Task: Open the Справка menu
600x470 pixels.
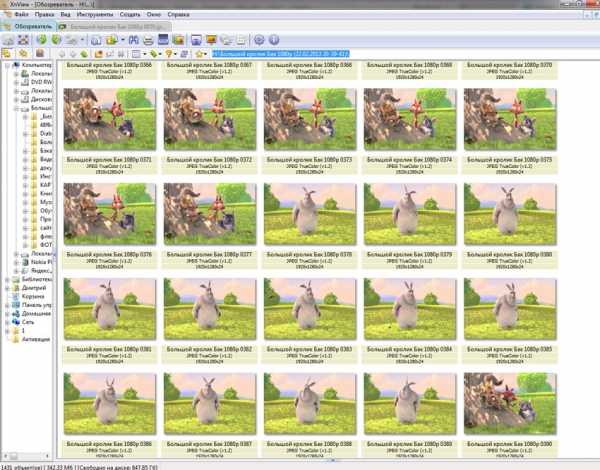Action: tap(178, 15)
